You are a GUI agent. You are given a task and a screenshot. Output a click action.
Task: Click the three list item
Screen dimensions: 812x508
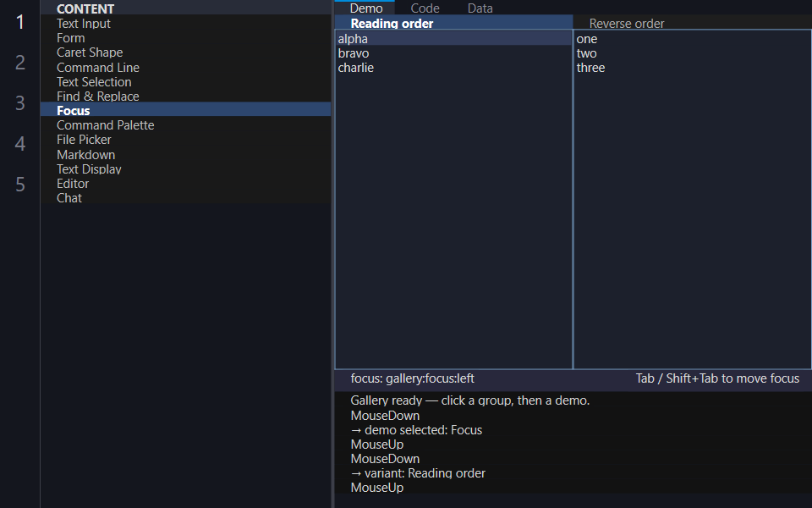pos(692,68)
